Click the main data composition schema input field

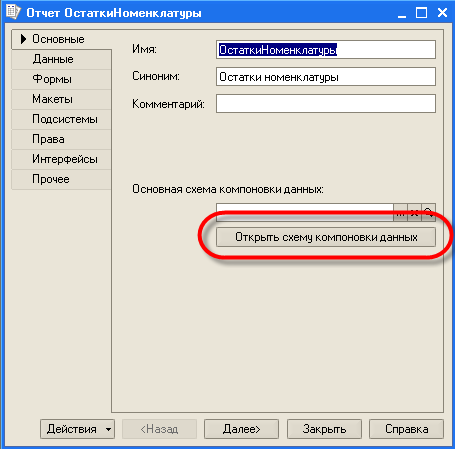(305, 213)
